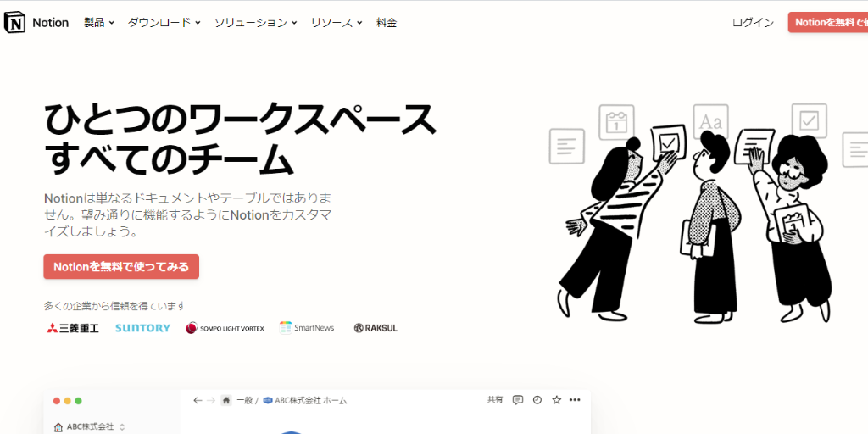Click the favorite star icon in preview
This screenshot has height=434, width=868.
click(556, 400)
